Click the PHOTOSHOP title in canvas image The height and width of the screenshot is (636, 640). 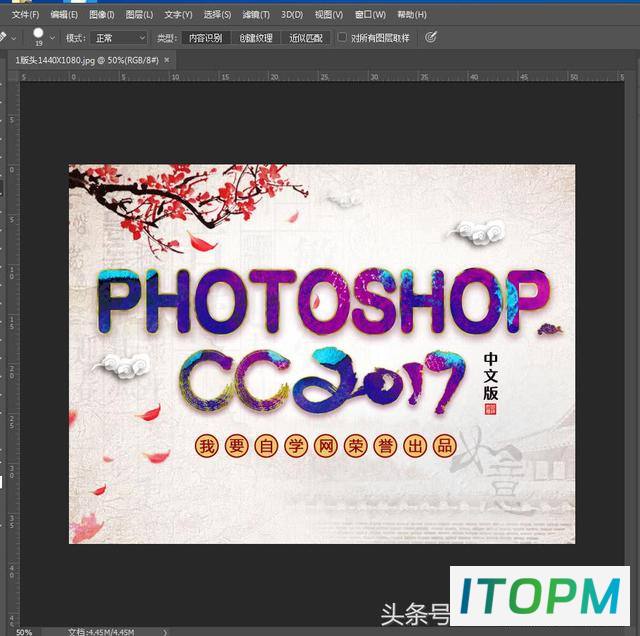click(x=324, y=301)
